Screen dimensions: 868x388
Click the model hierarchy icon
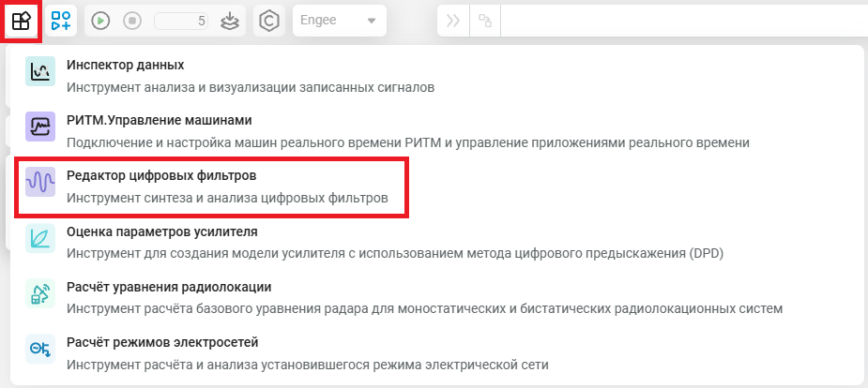click(485, 21)
